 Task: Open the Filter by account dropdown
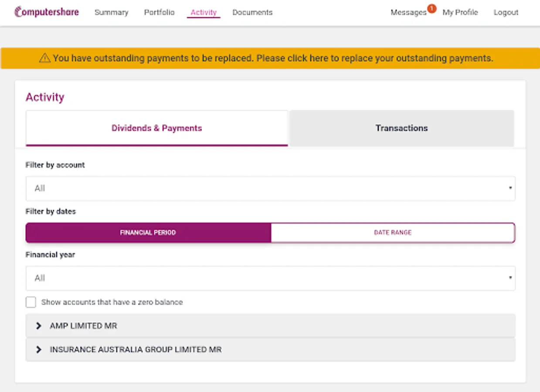tap(270, 188)
